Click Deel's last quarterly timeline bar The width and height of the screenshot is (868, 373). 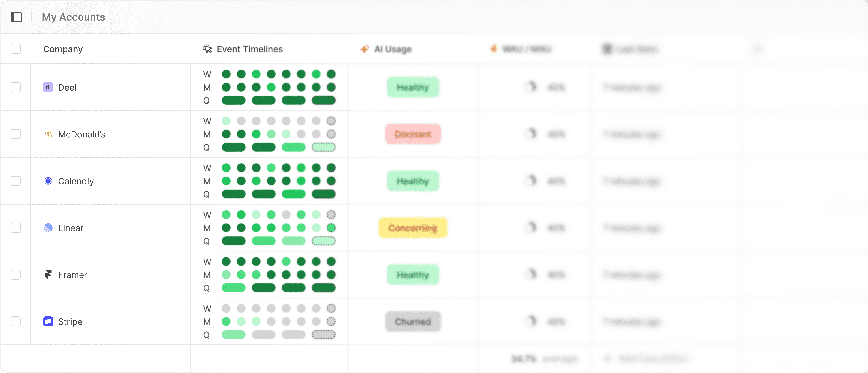[324, 100]
